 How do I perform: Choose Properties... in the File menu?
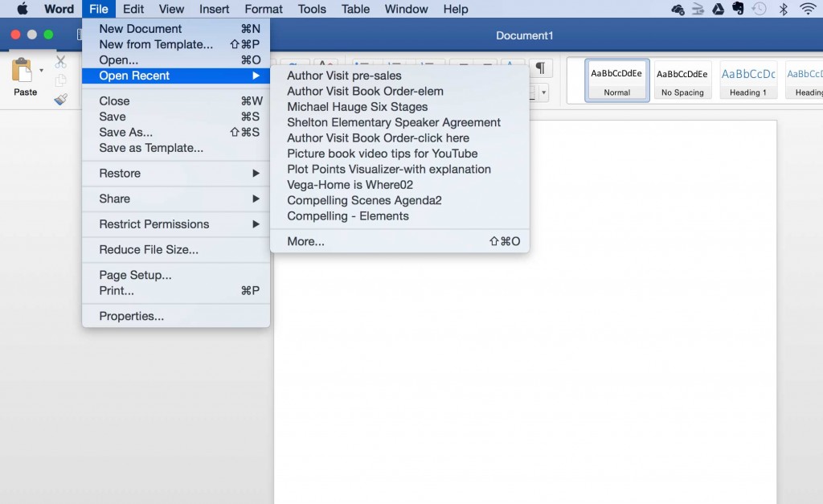click(176, 316)
